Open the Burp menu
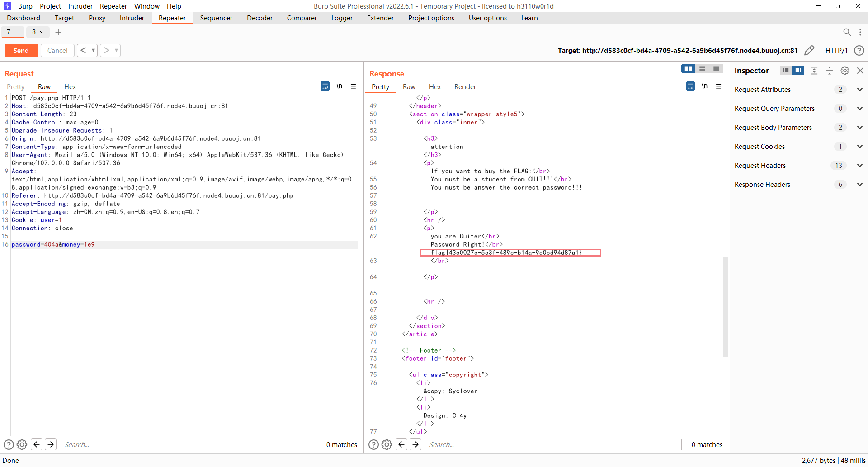 pos(25,6)
